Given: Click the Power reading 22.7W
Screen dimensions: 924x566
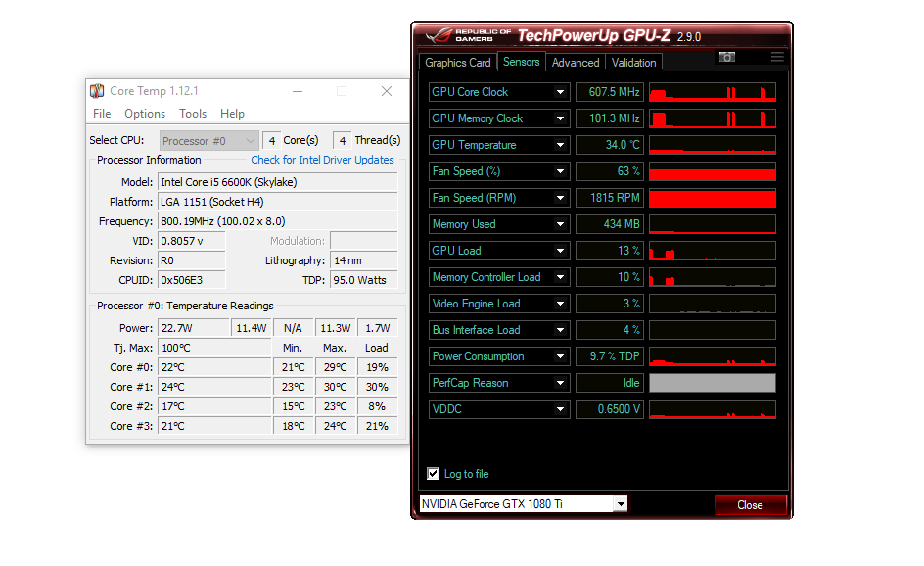Looking at the screenshot, I should 193,328.
